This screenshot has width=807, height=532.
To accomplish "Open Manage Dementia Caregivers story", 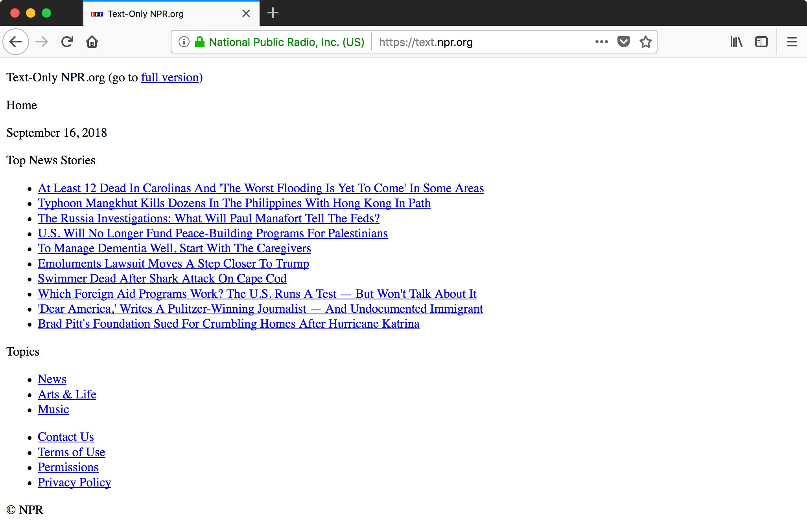I will click(x=174, y=248).
